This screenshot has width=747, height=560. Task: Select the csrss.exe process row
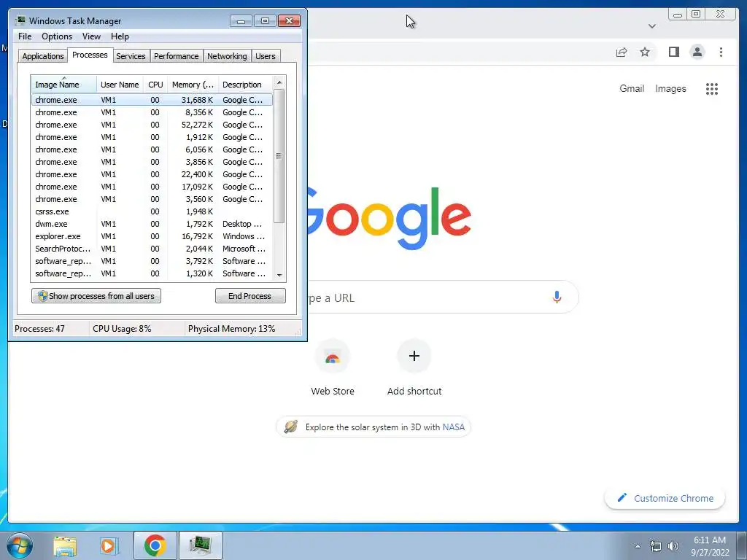click(x=152, y=211)
